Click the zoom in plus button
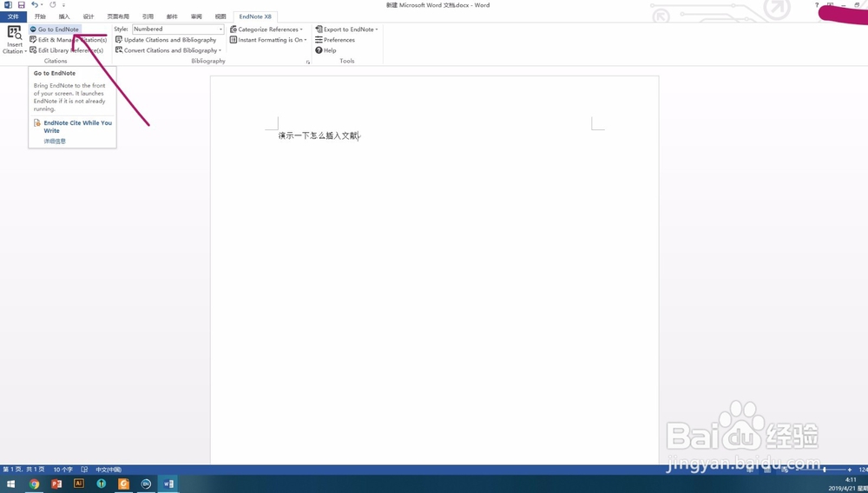 point(850,470)
